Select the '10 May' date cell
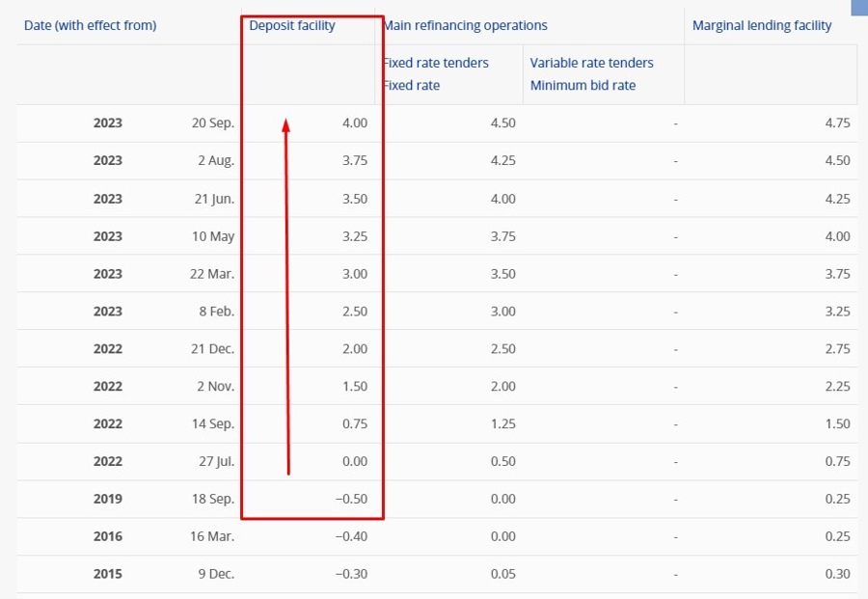Image resolution: width=868 pixels, height=599 pixels. [213, 236]
